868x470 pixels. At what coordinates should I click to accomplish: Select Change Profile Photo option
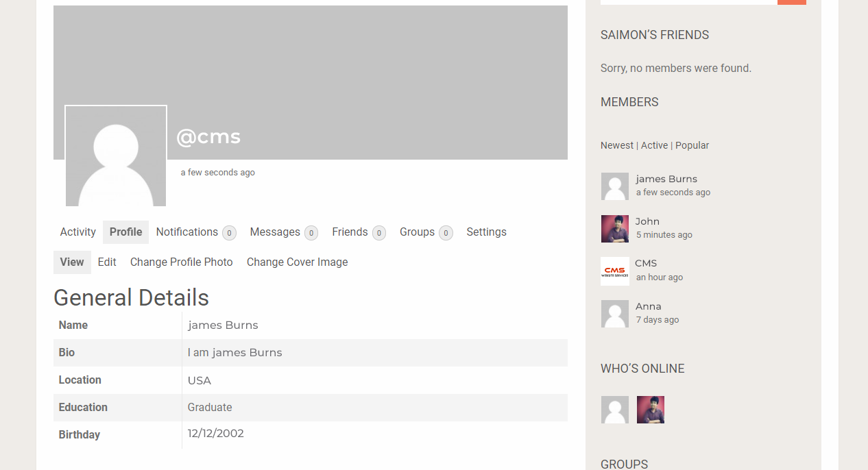click(x=181, y=262)
